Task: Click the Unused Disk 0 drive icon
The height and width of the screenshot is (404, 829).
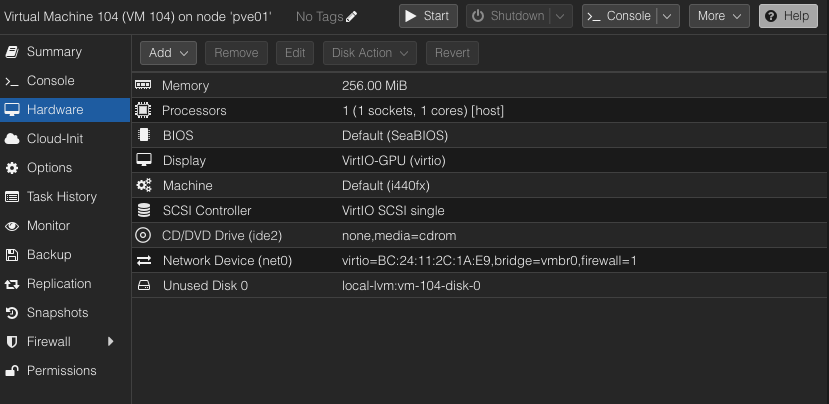Action: (143, 286)
